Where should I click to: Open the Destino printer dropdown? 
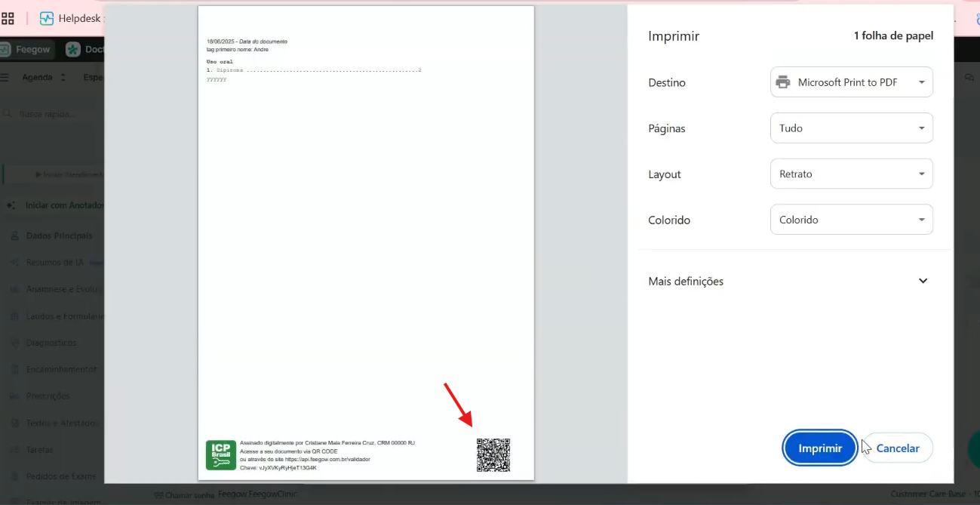[851, 82]
